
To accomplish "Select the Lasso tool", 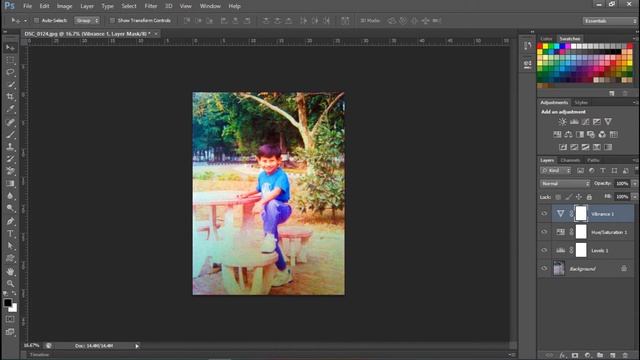I will [10, 72].
